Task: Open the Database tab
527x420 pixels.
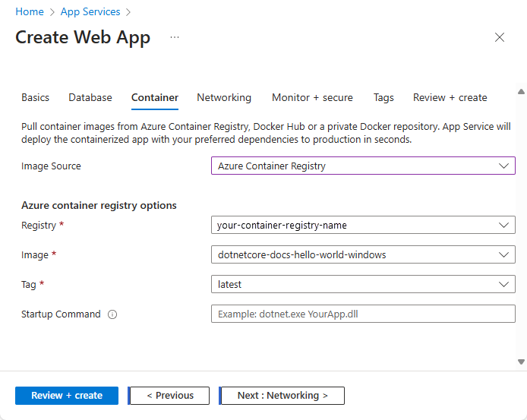Action: 90,97
